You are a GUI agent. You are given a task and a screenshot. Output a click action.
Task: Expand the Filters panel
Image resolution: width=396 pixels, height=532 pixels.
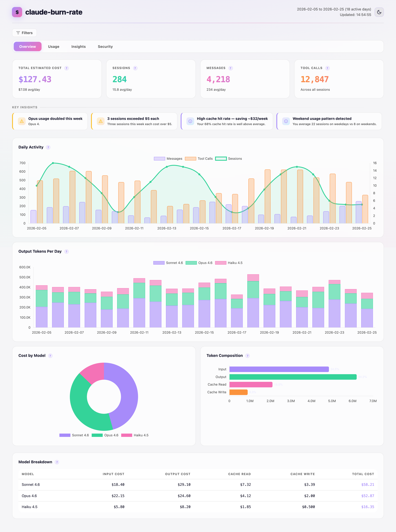(24, 33)
